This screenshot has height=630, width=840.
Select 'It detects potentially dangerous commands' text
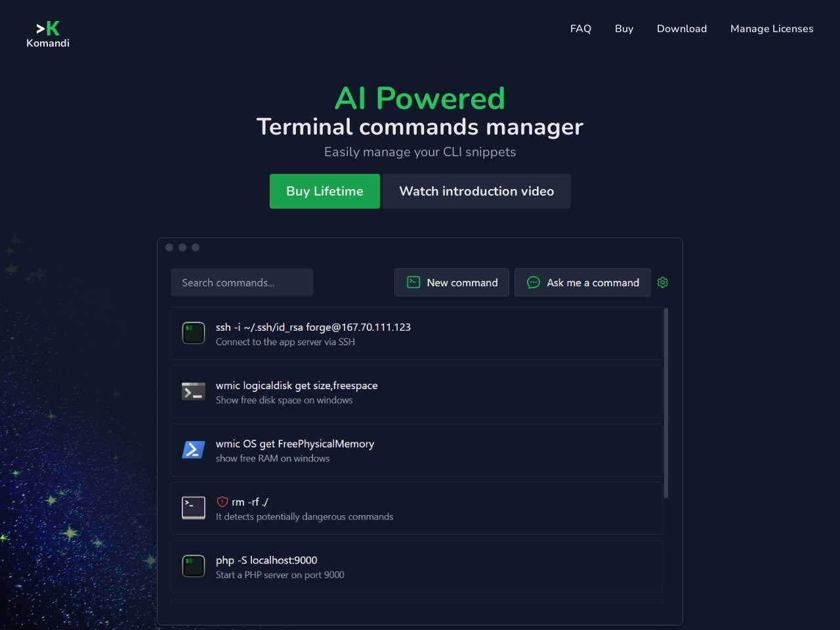pos(304,517)
